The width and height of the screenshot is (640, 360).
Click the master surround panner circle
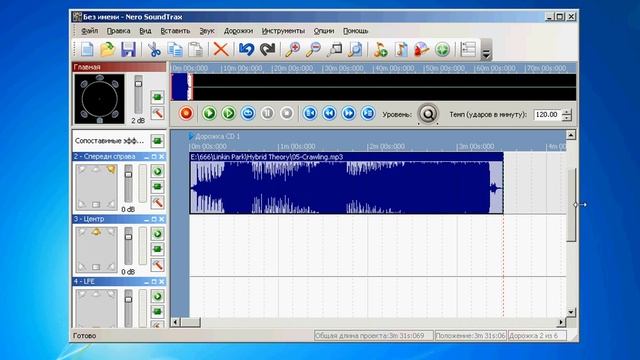[100, 99]
